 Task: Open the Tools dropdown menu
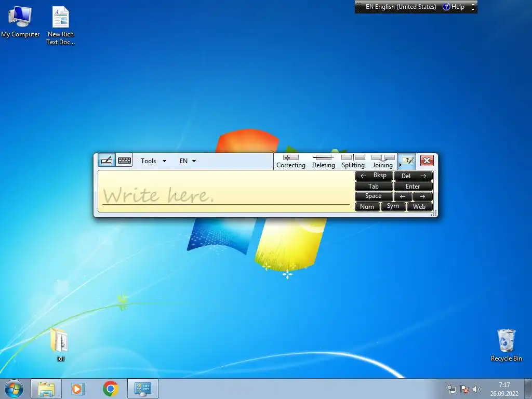[153, 161]
